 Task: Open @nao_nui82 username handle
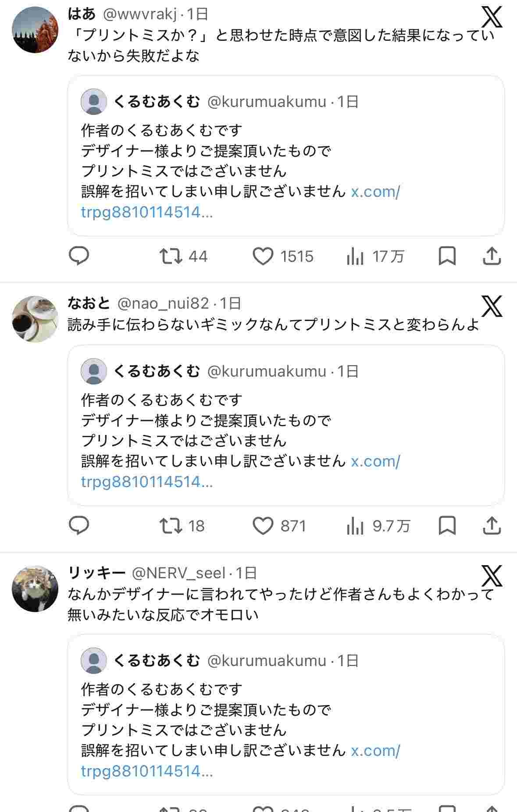pos(163,303)
